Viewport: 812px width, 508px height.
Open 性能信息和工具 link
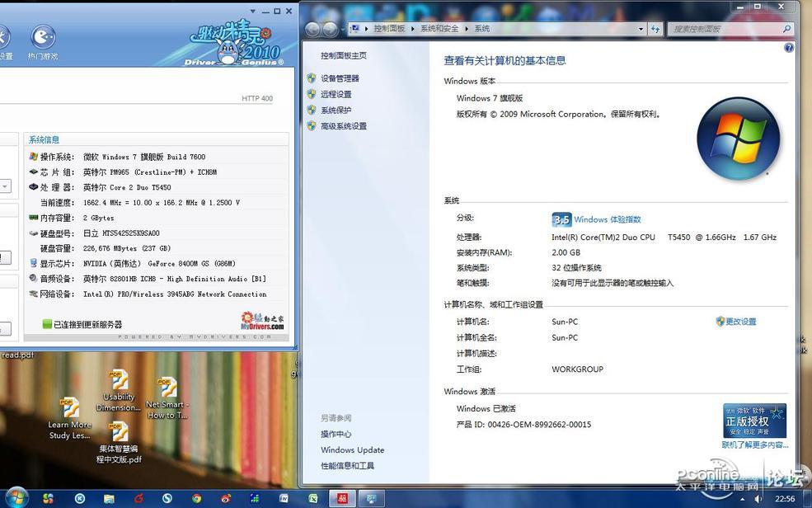pyautogui.click(x=348, y=466)
